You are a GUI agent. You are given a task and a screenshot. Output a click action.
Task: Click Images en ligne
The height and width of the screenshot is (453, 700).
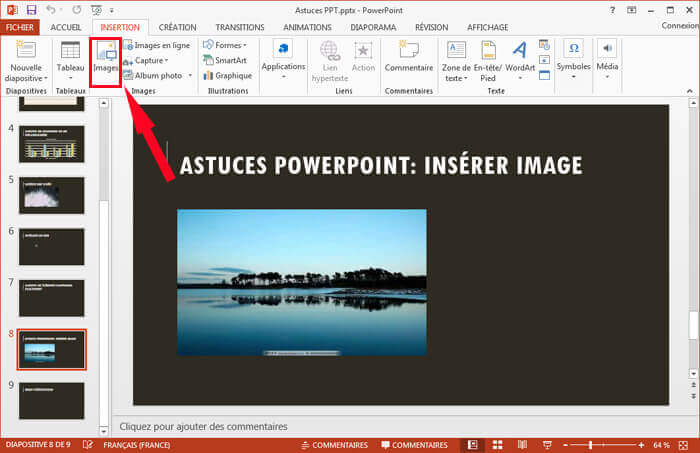pyautogui.click(x=157, y=45)
